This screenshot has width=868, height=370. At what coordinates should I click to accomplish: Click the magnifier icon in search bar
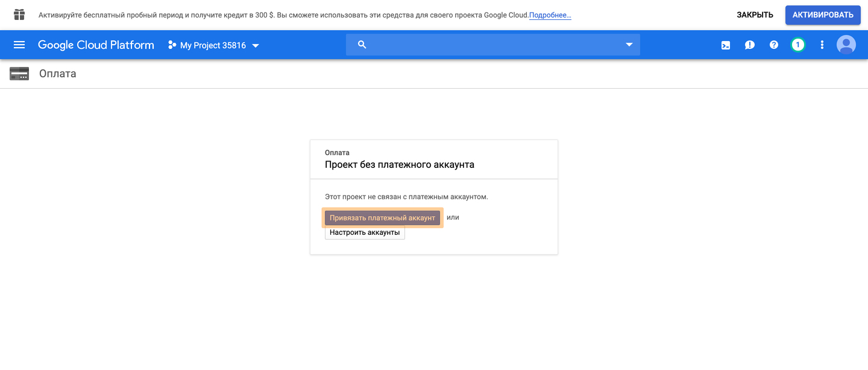pyautogui.click(x=362, y=45)
